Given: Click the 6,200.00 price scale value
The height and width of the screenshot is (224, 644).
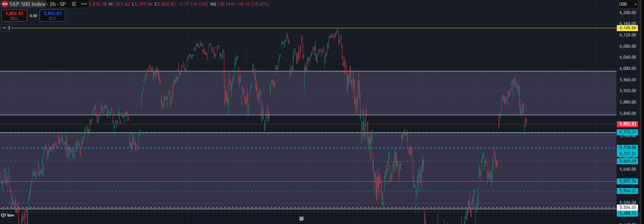Looking at the screenshot, I should (x=627, y=13).
